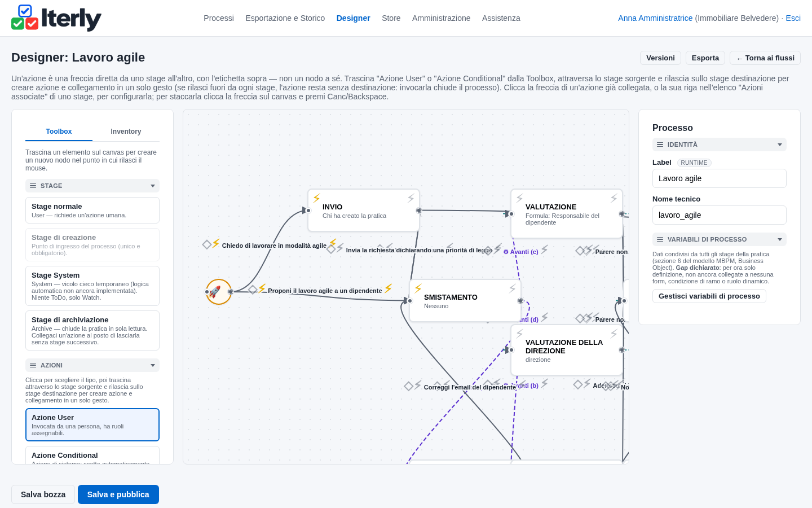This screenshot has height=508, width=812.
Task: Select the Toolbox tab
Action: tap(59, 132)
